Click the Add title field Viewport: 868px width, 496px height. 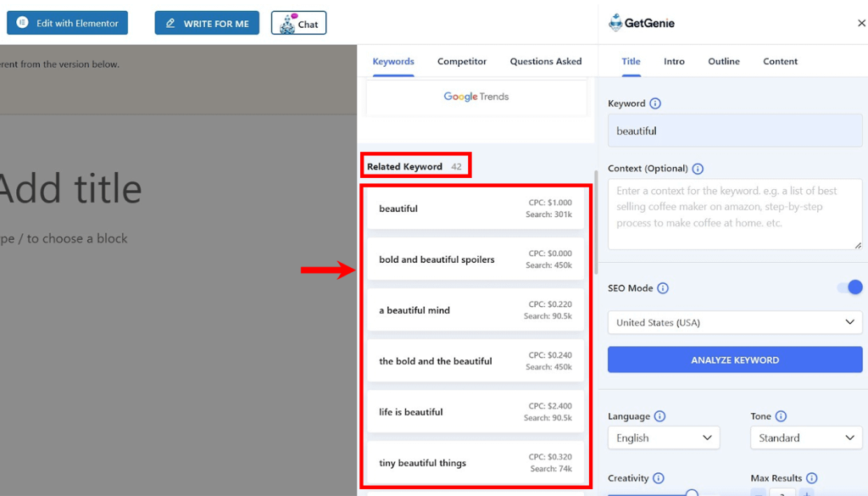click(x=71, y=189)
